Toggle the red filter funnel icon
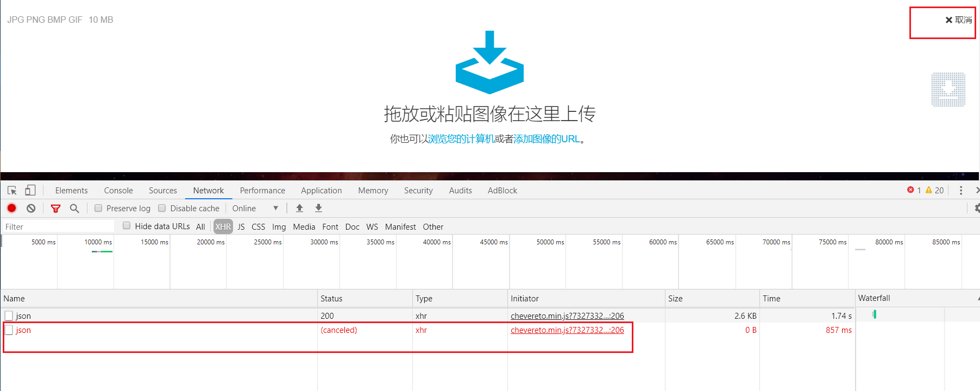This screenshot has height=391, width=980. [55, 209]
